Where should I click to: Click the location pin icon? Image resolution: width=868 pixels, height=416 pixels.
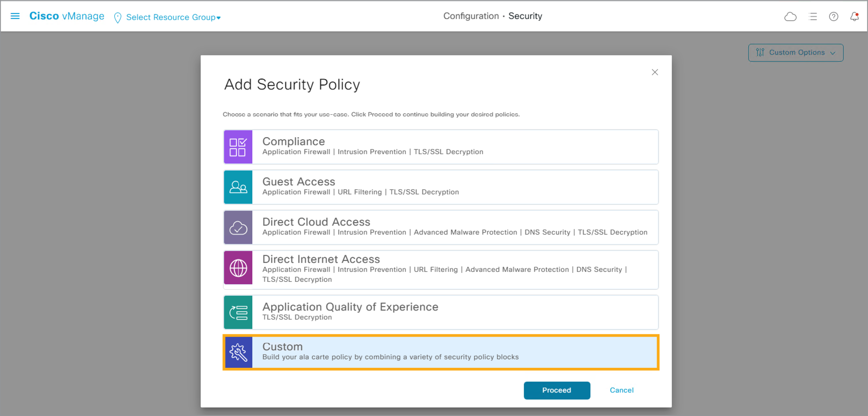pyautogui.click(x=118, y=18)
